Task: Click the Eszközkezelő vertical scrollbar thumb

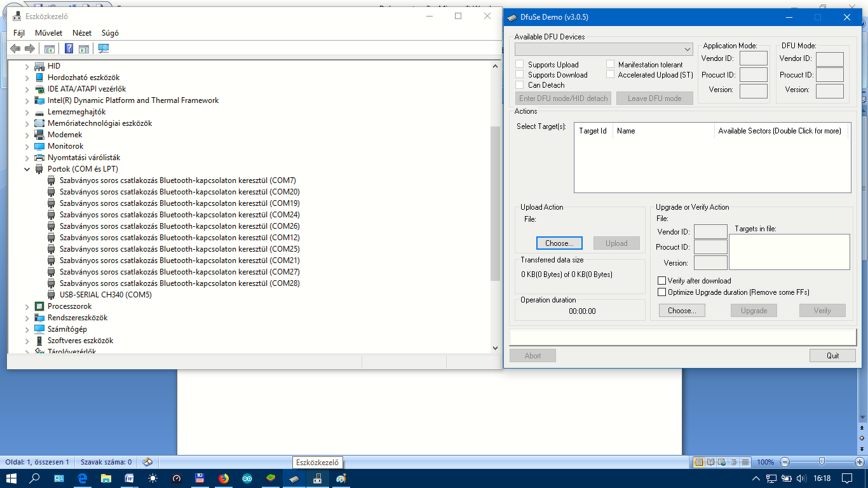Action: [x=496, y=203]
